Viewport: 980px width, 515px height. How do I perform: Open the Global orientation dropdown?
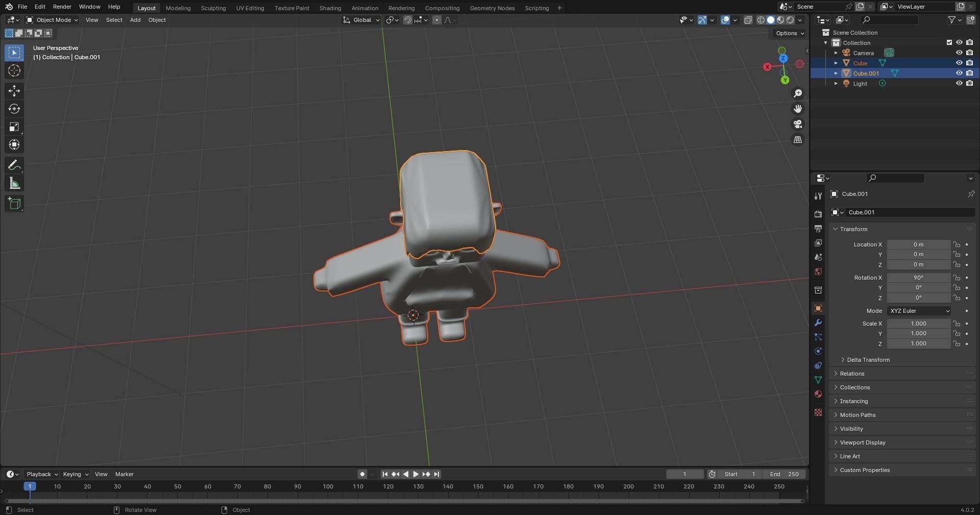[361, 20]
